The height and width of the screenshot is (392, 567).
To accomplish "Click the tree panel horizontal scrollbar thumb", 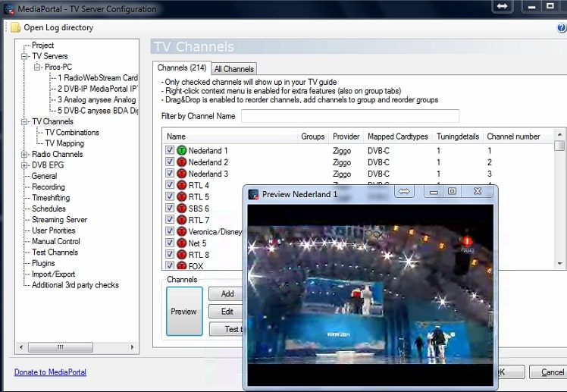I will pos(61,347).
